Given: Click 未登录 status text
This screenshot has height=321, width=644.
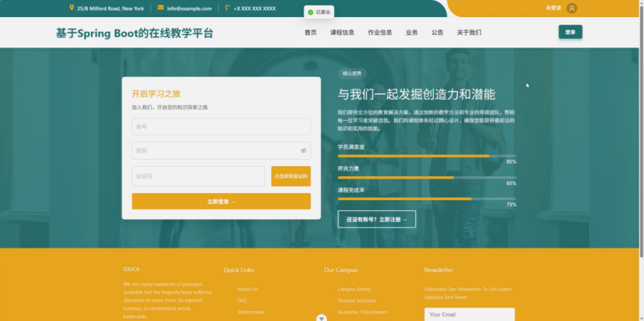Looking at the screenshot, I should (x=553, y=9).
